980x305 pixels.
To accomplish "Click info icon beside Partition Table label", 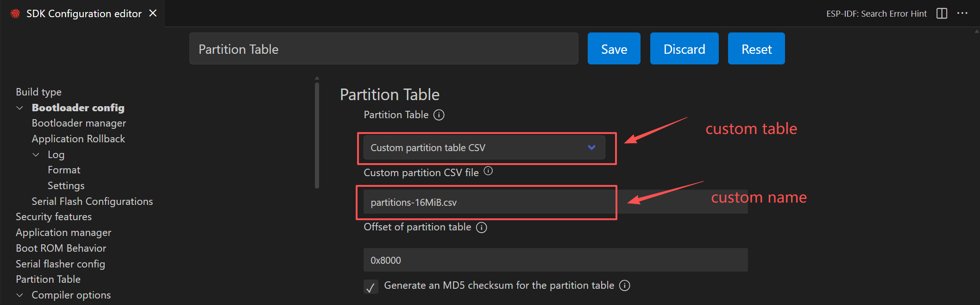I will (439, 115).
